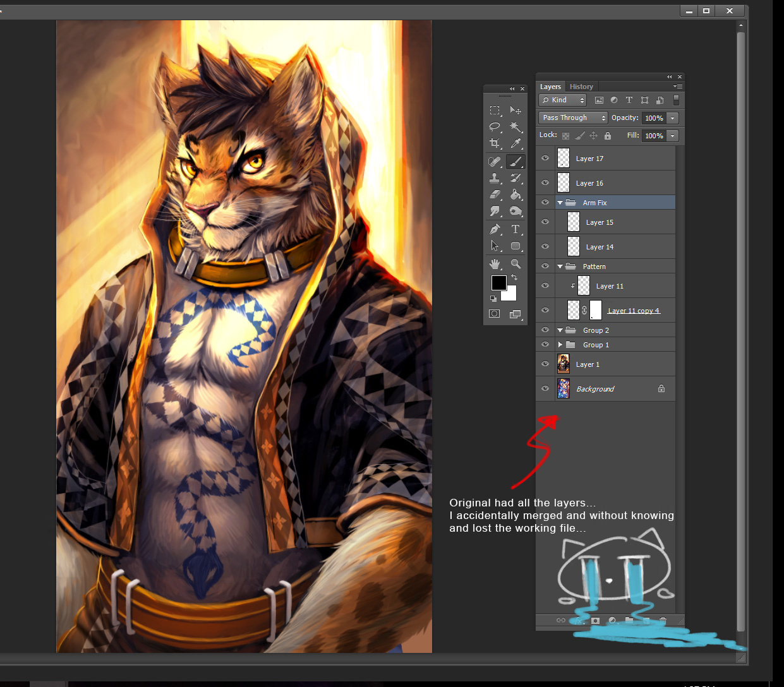Select the Horizontal Type tool
The height and width of the screenshot is (687, 784).
pyautogui.click(x=516, y=229)
